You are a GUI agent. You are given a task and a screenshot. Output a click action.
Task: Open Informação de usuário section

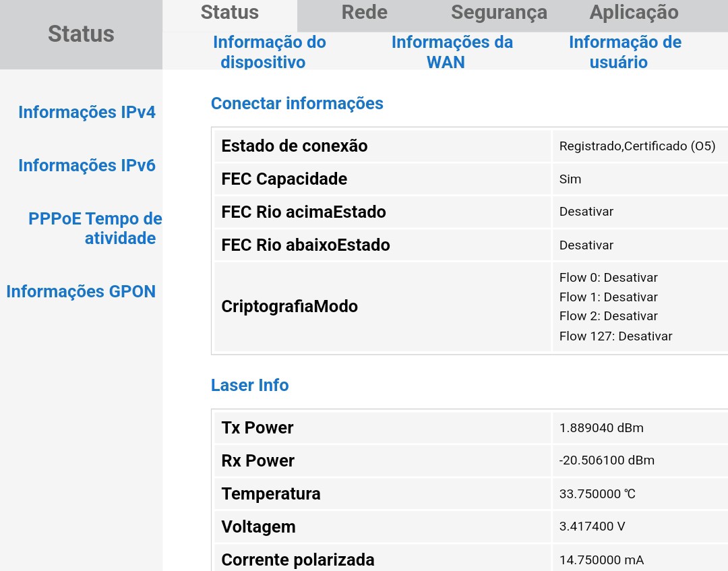(x=624, y=52)
